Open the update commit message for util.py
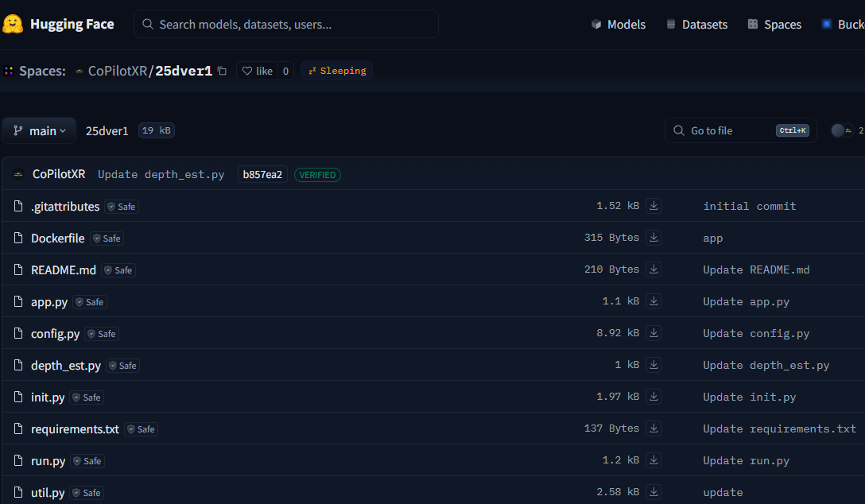This screenshot has width=865, height=504. click(723, 492)
